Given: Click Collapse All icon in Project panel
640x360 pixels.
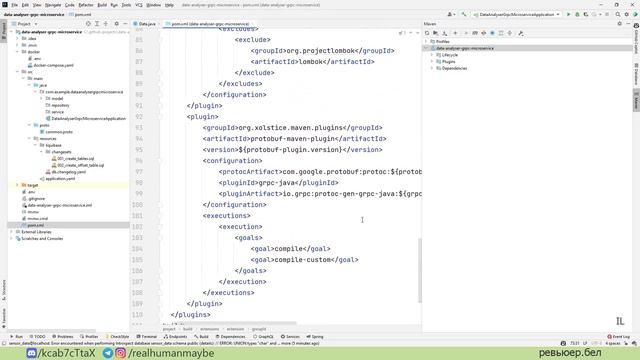Looking at the screenshot, I should (106, 24).
